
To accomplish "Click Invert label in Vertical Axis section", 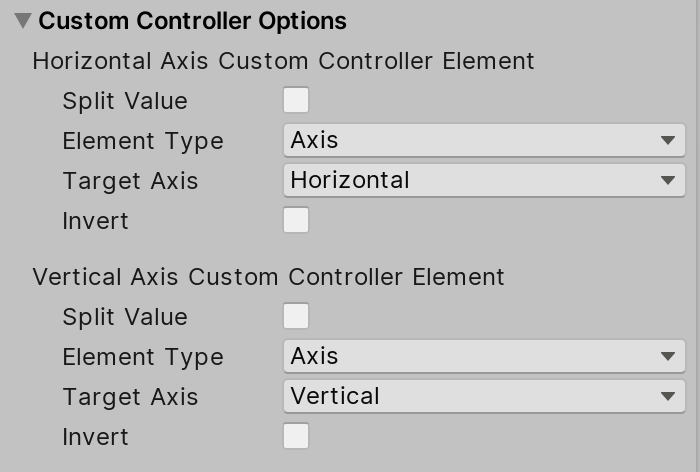I will pyautogui.click(x=95, y=437).
